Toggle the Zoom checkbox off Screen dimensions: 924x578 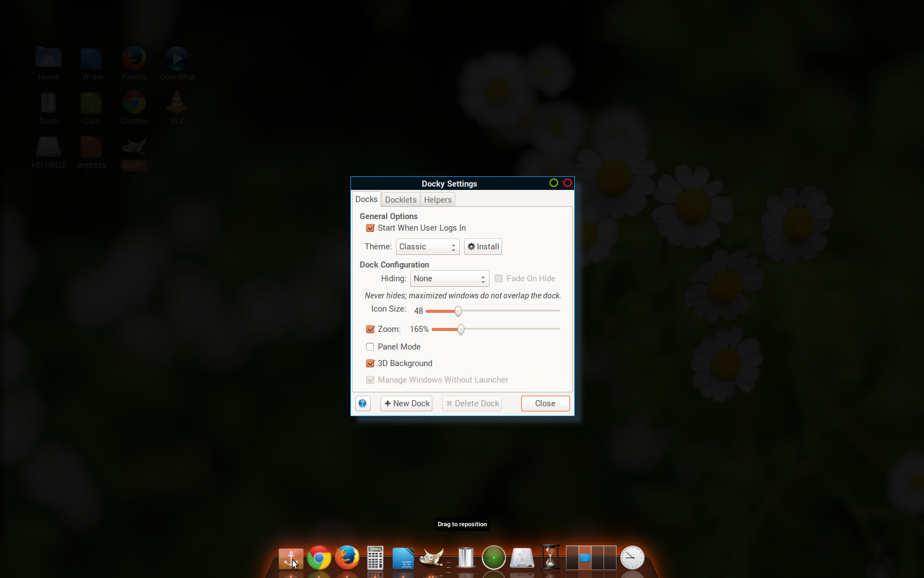[371, 329]
